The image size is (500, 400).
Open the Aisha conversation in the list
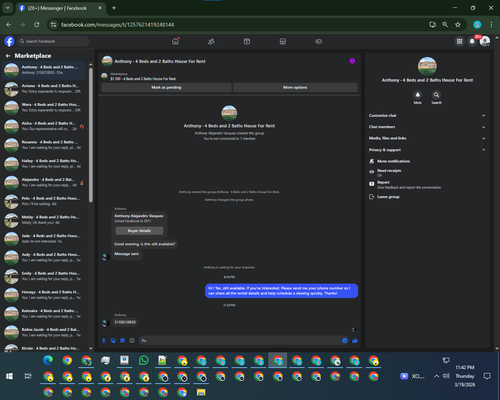(x=44, y=126)
